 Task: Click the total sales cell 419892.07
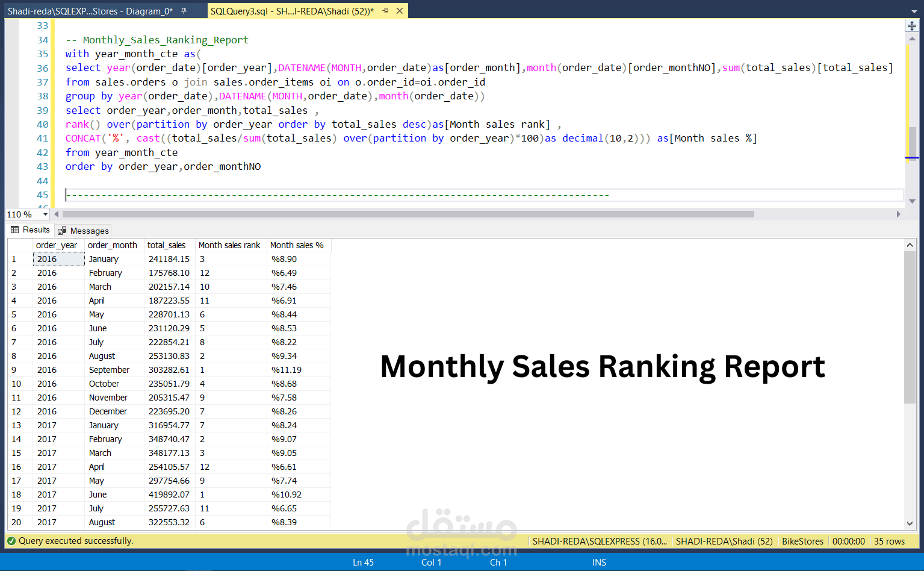[x=169, y=495]
